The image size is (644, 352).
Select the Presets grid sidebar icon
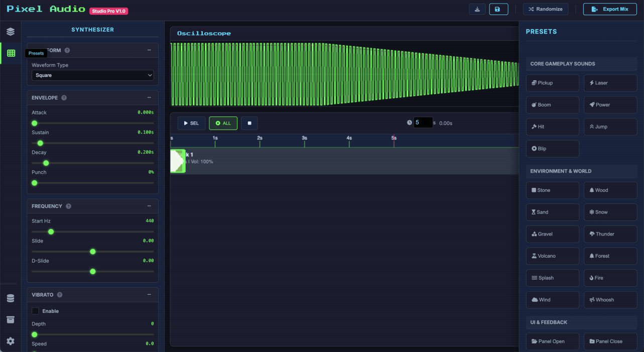tap(11, 53)
